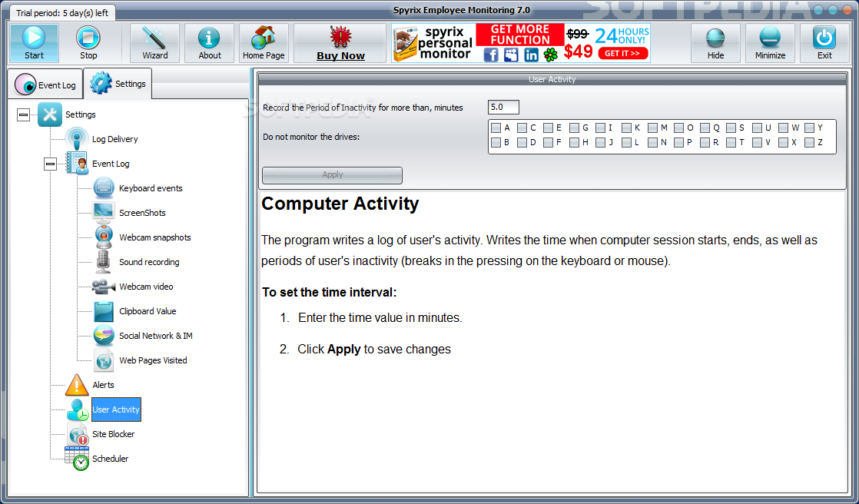
Task: Click the Minimize toolbar icon
Action: coord(770,38)
